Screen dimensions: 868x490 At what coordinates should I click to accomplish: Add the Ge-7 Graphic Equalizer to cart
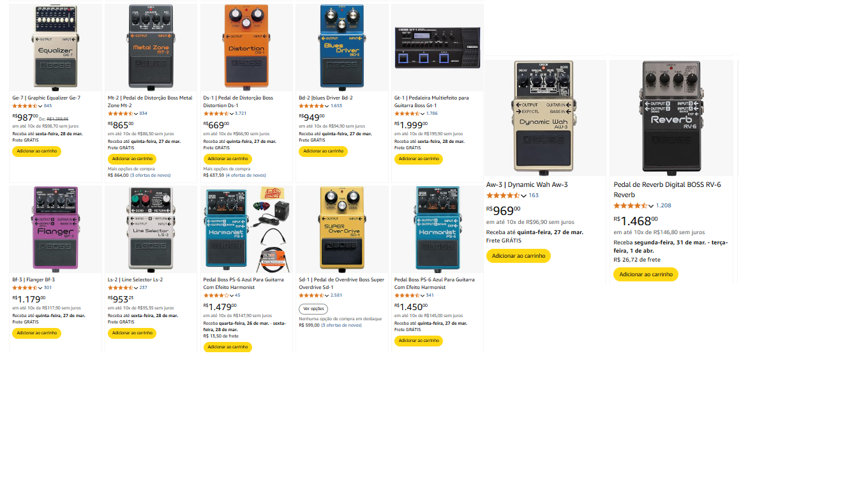36,151
